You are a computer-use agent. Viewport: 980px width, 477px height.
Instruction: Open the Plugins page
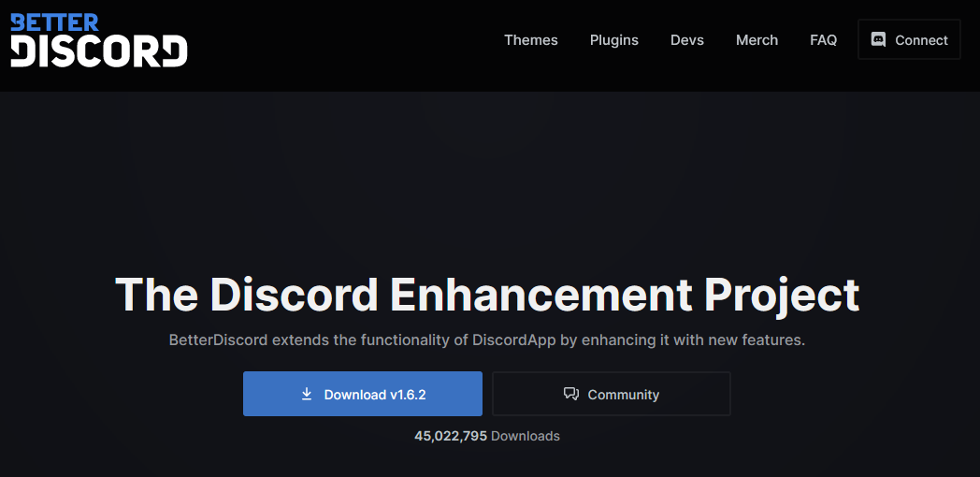click(x=613, y=40)
